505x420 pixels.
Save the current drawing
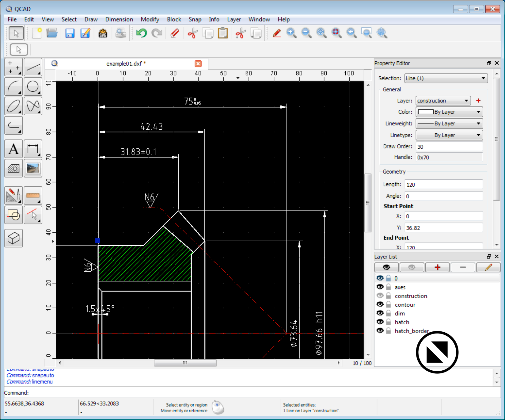click(70, 33)
